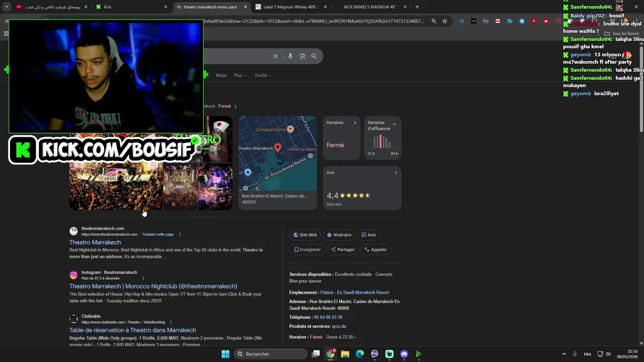Open the green Kick streaming app in taskbar
The height and width of the screenshot is (362, 644).
coord(419,354)
